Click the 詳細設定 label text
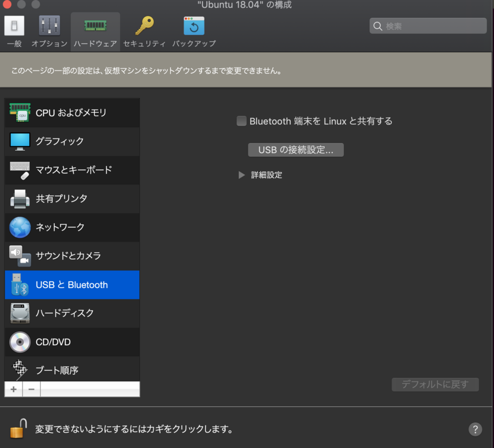Image resolution: width=494 pixels, height=448 pixels. click(x=267, y=175)
